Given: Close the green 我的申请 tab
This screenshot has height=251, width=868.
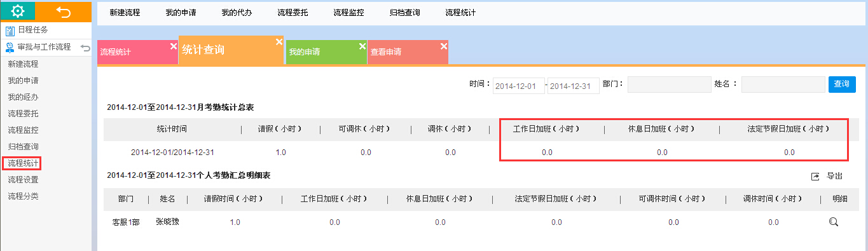Looking at the screenshot, I should [x=362, y=46].
